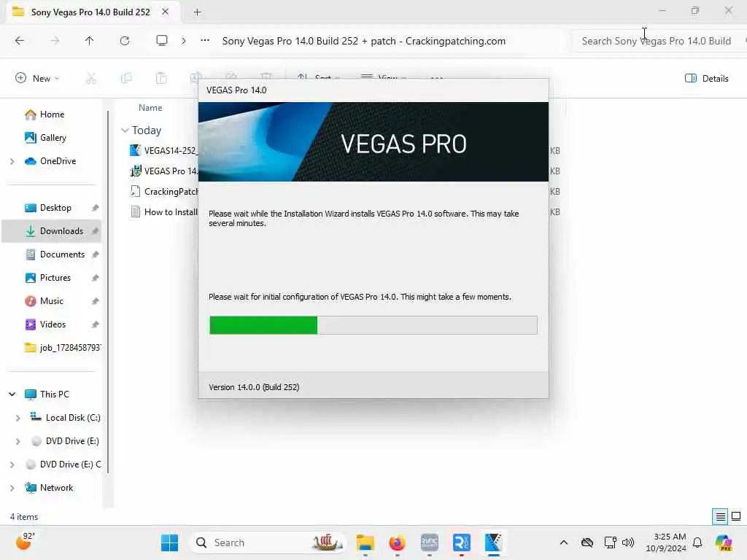Viewport: 747px width, 560px height.
Task: Select This PC in sidebar
Action: pos(54,394)
